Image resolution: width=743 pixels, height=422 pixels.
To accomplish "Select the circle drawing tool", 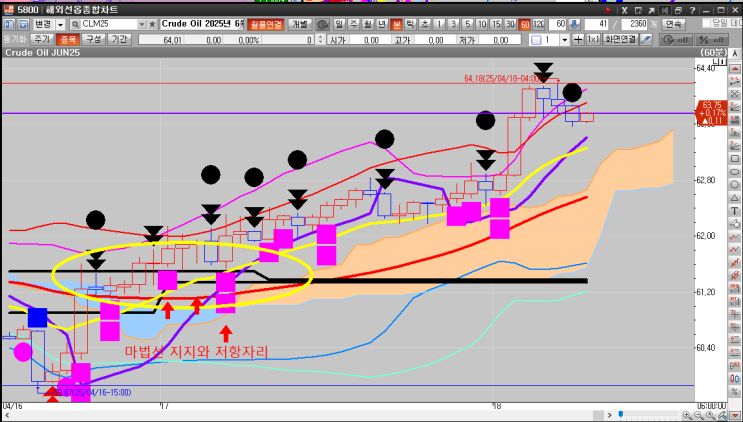I will (734, 185).
